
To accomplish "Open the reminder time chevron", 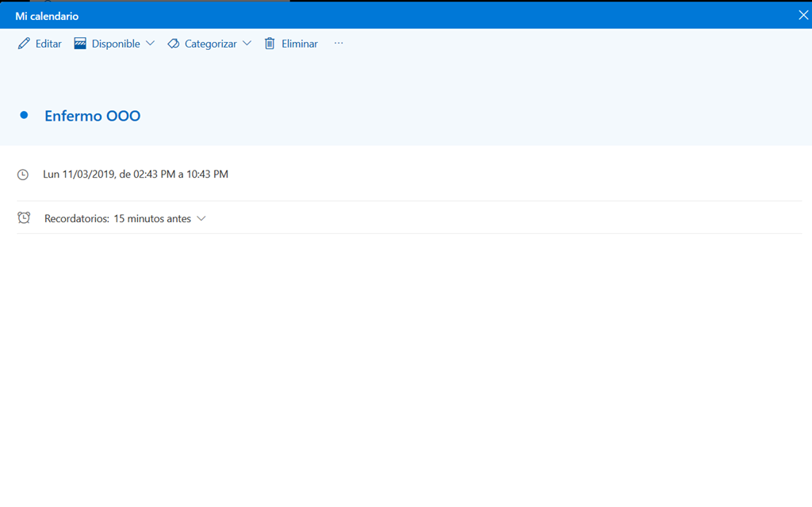I will click(201, 219).
